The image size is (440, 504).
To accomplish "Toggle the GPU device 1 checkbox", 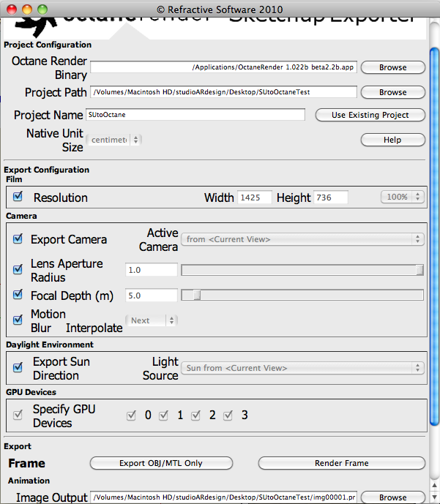I will click(x=163, y=415).
